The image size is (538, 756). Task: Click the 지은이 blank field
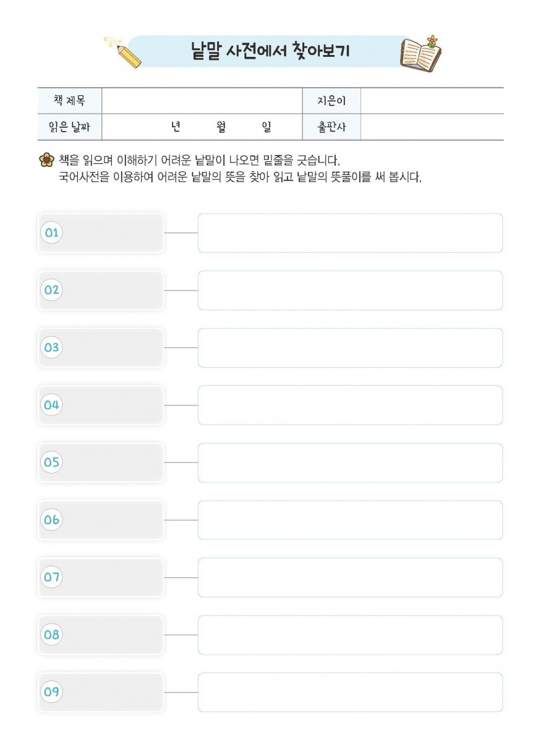click(432, 101)
